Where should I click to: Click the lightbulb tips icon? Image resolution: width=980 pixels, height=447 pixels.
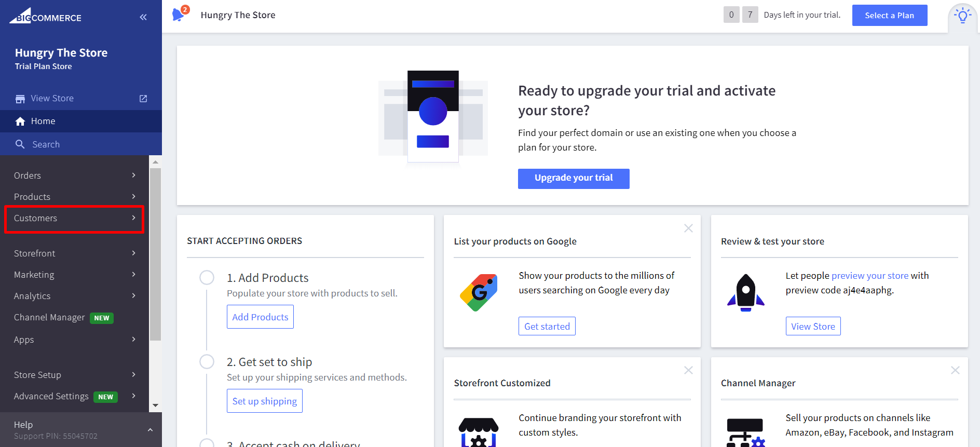[962, 16]
